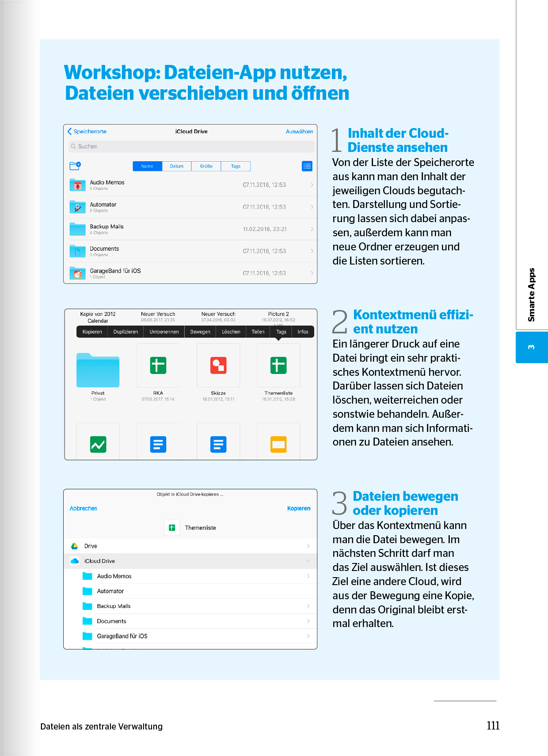This screenshot has width=548, height=756.
Task: Expand the Drive location chevron
Action: (x=308, y=546)
